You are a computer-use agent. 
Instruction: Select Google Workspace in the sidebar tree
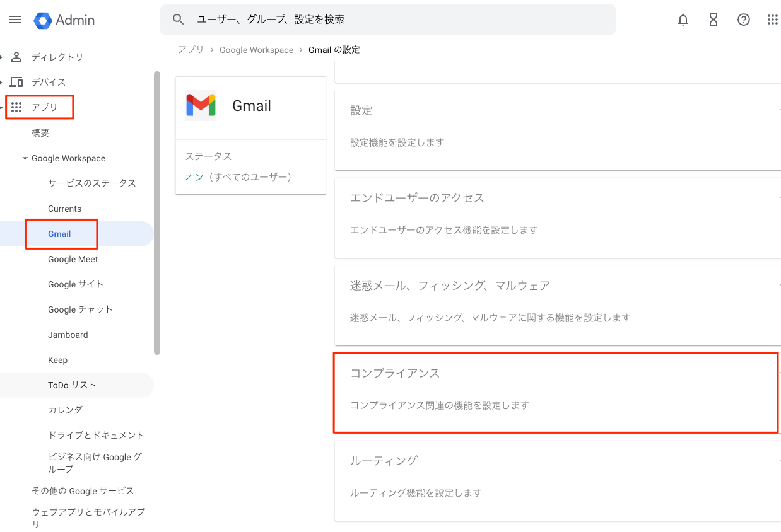point(68,158)
